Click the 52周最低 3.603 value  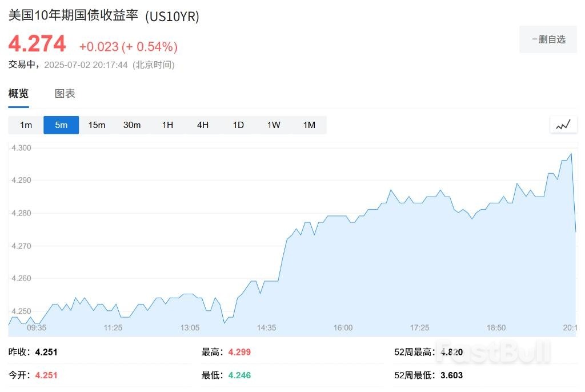click(451, 375)
